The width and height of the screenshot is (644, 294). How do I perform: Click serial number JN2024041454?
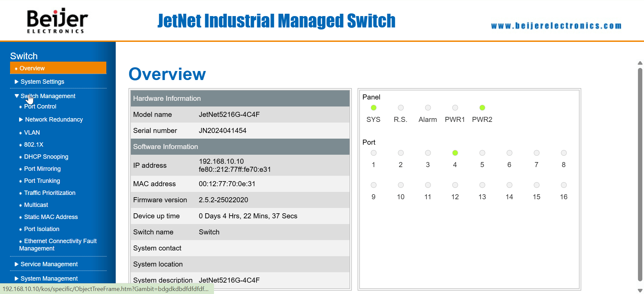tap(222, 131)
